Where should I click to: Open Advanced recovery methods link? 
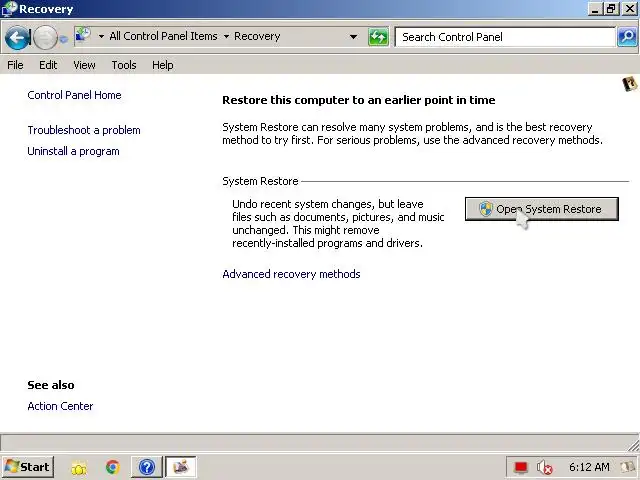tap(291, 274)
